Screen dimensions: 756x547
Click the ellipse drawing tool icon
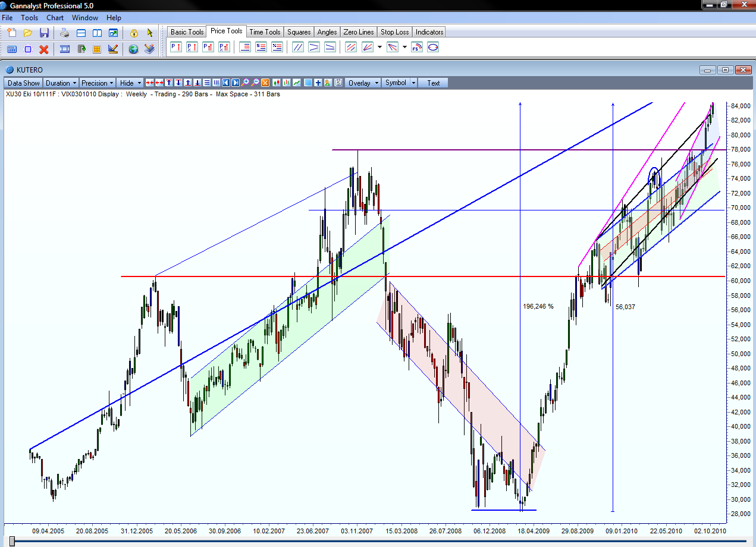433,47
